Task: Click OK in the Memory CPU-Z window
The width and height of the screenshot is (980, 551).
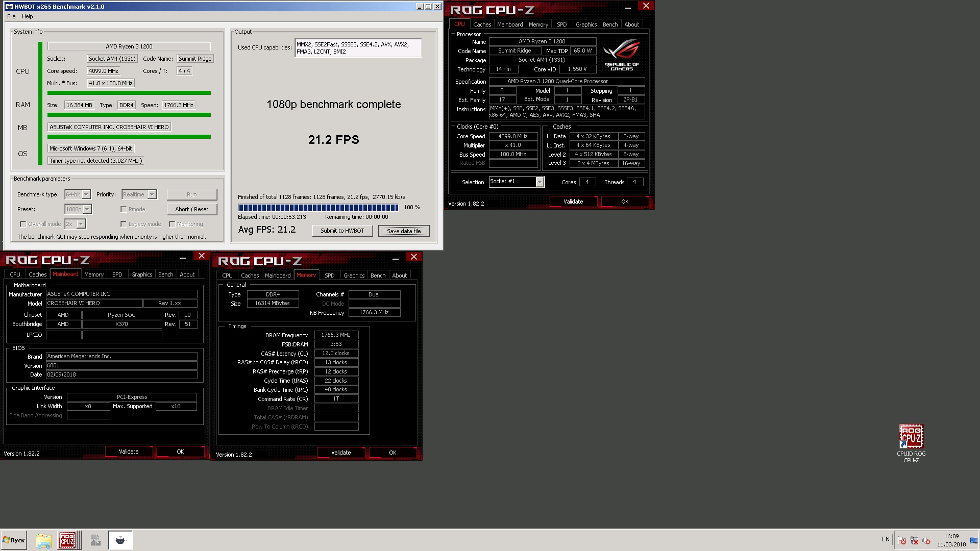Action: click(x=392, y=453)
